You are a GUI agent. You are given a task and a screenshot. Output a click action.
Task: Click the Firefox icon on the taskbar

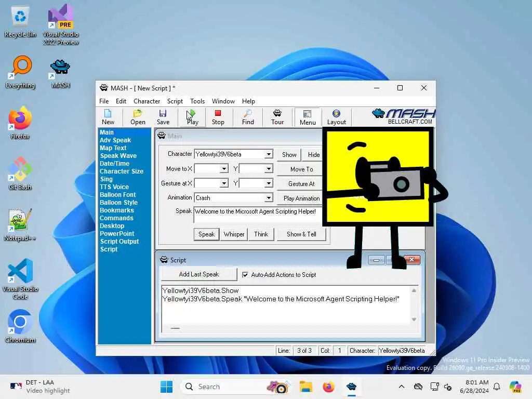tap(328, 387)
